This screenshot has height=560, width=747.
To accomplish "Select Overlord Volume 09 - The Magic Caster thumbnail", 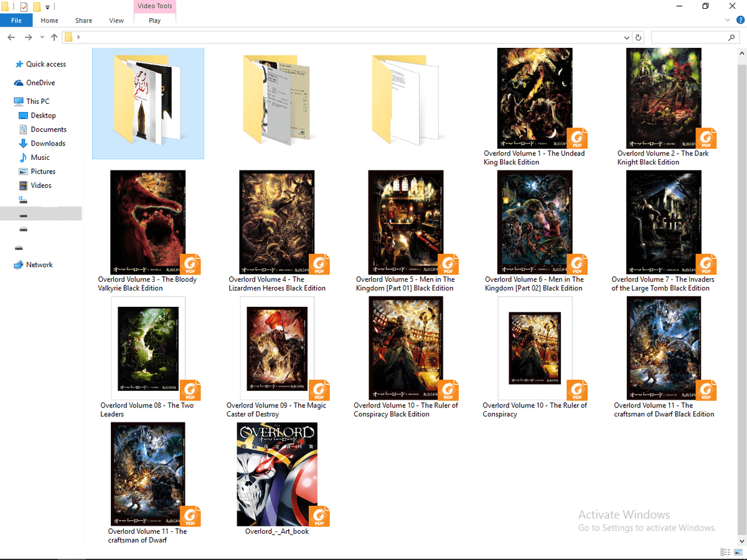I will (x=277, y=348).
